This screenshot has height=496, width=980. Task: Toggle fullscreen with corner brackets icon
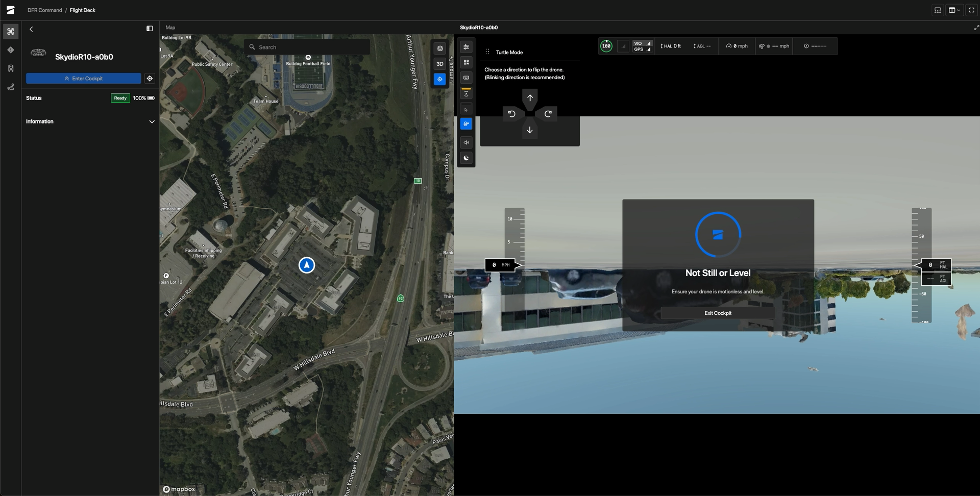click(972, 10)
